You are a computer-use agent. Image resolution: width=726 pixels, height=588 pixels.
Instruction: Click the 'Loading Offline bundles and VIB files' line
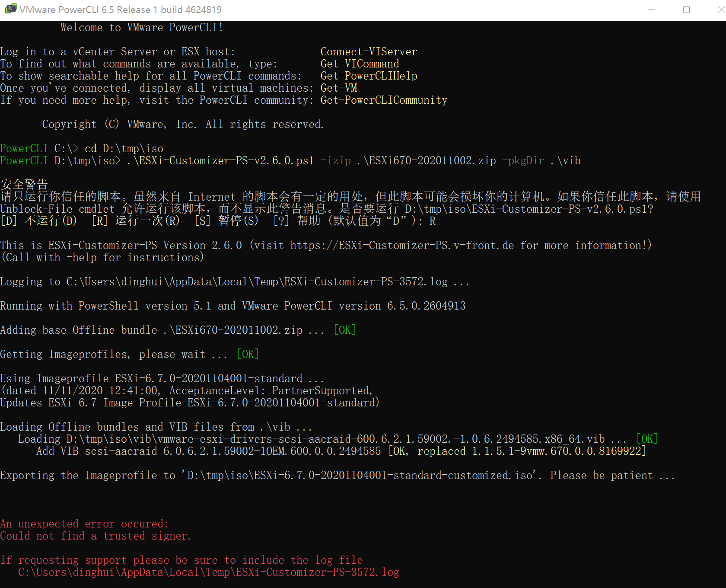tap(156, 427)
